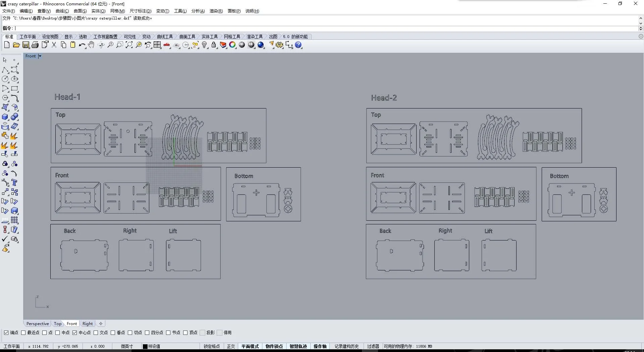
Task: Click 工作平面 in the status bar
Action: [12, 346]
